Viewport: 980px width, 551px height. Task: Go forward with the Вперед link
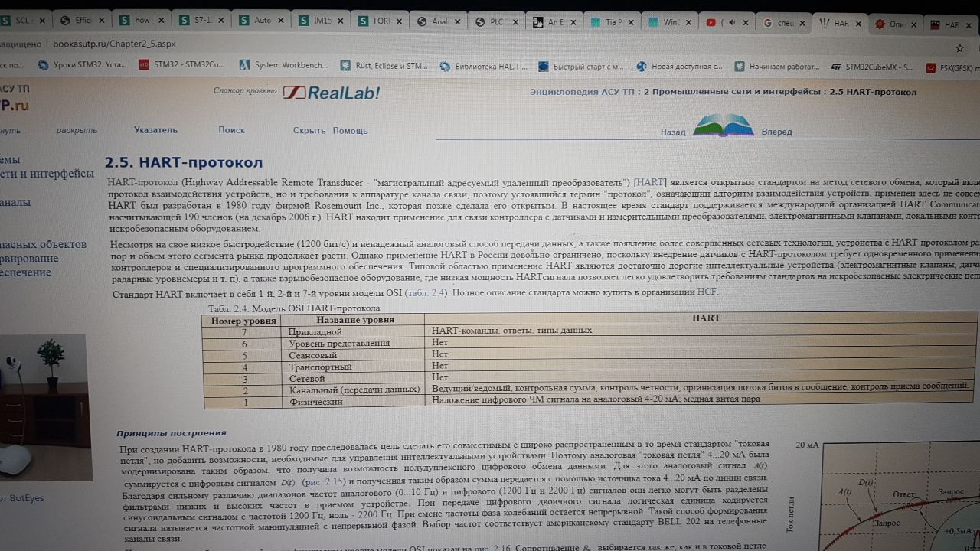(x=776, y=132)
